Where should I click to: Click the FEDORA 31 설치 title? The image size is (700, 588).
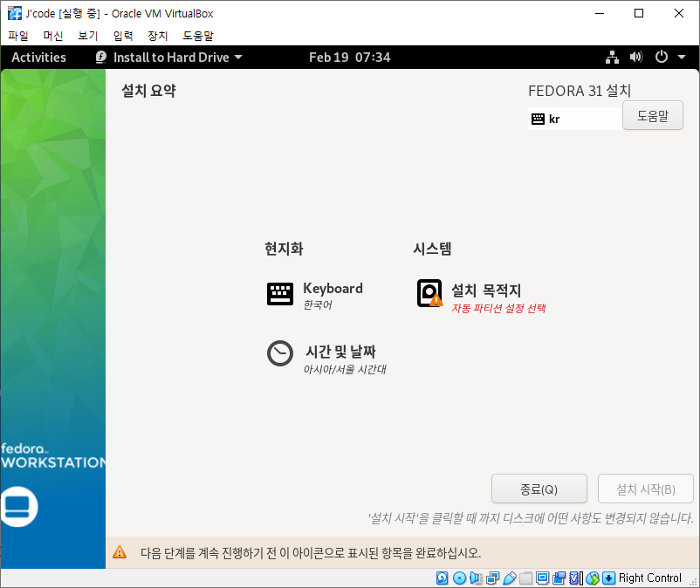coord(580,91)
